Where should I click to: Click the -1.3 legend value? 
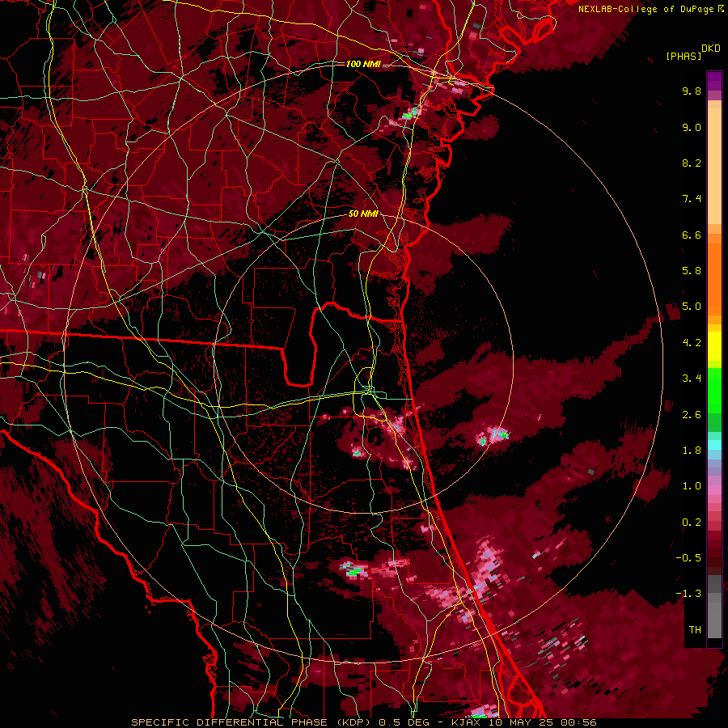(688, 594)
